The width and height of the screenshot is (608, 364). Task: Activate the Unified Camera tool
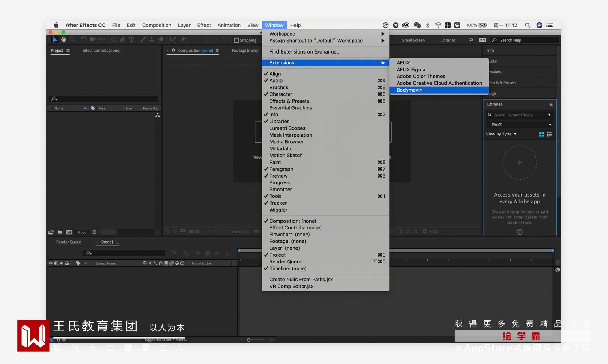tap(93, 40)
